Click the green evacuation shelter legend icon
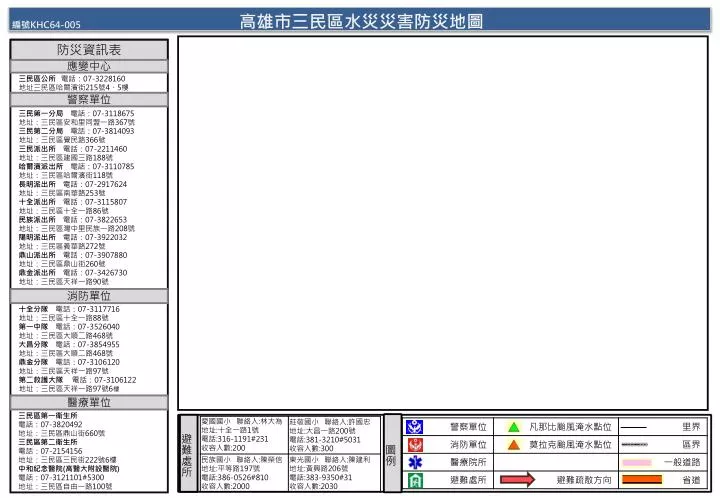Viewport: 720px width, 498px height. [415, 480]
